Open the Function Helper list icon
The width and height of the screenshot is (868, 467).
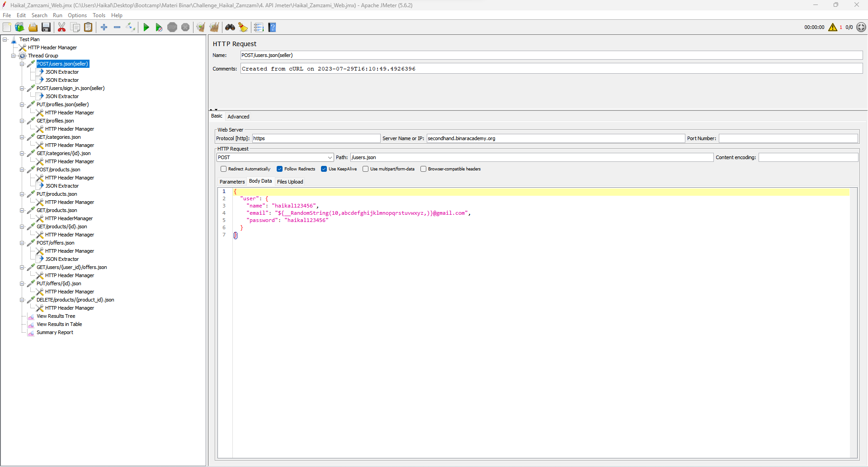click(x=259, y=28)
